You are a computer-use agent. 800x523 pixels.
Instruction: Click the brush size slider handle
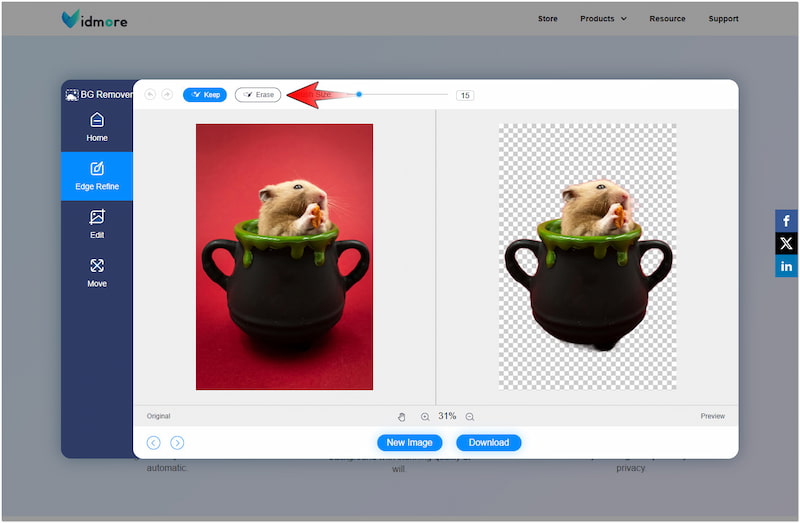tap(359, 94)
